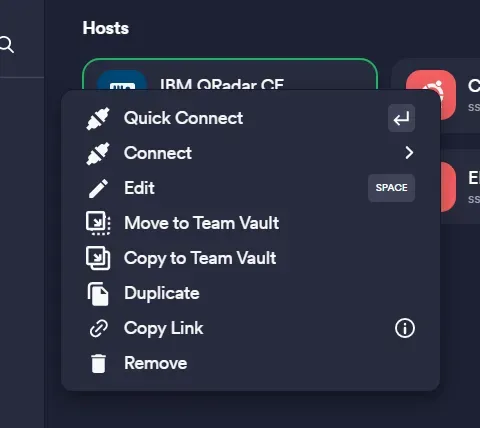The width and height of the screenshot is (480, 428).
Task: Choose Edit in the context menu
Action: (x=250, y=188)
